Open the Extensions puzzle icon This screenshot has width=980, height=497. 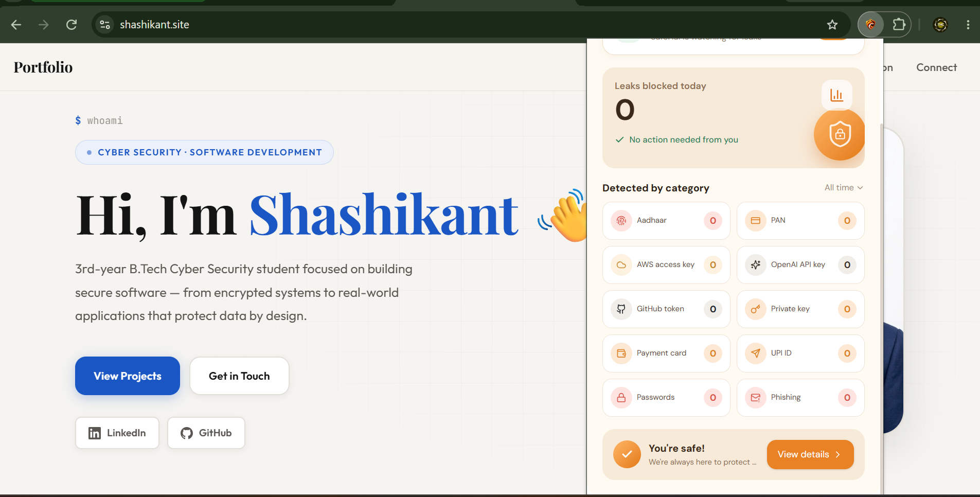(x=899, y=24)
